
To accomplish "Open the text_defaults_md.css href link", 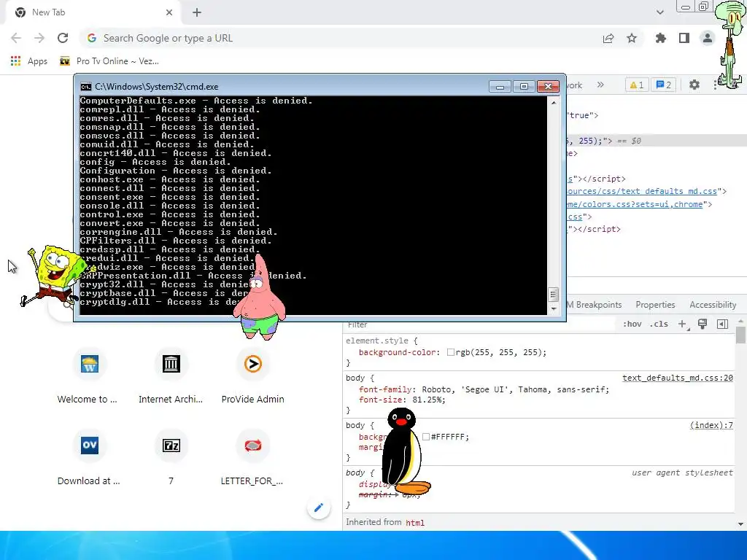I will [x=642, y=191].
